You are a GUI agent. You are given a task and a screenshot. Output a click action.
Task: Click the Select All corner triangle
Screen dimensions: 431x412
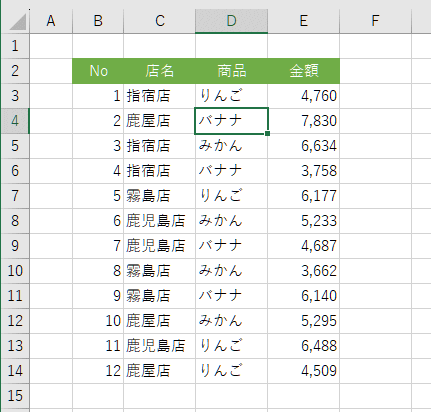[16, 21]
